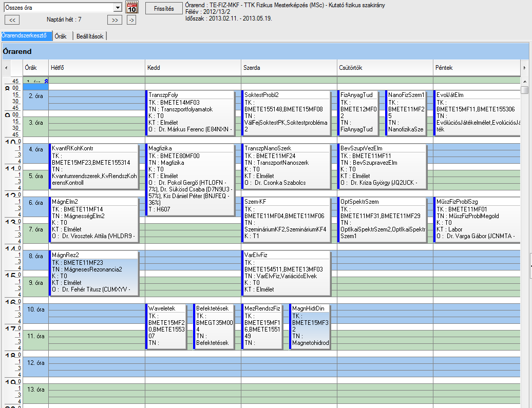532x408 pixels.
Task: Click the blue double-chevron collapse icon
Action: coord(46,81)
